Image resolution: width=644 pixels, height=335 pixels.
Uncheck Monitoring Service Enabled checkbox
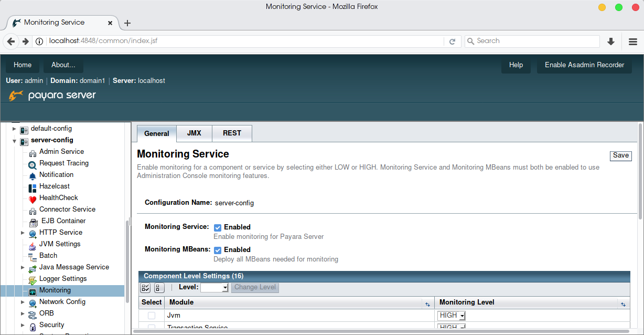coord(218,227)
